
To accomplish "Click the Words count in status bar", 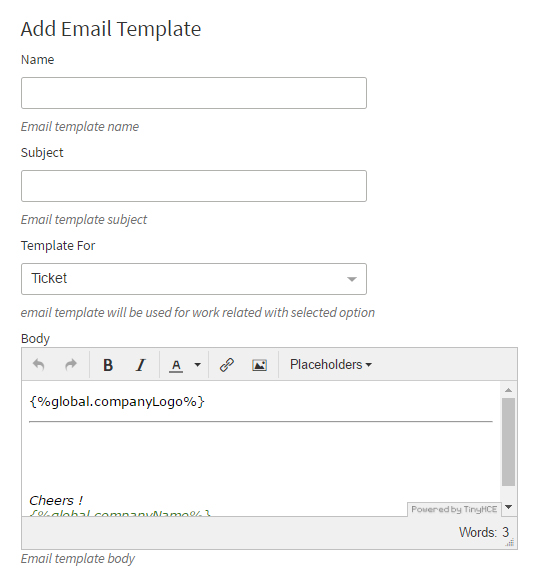I will tap(484, 532).
